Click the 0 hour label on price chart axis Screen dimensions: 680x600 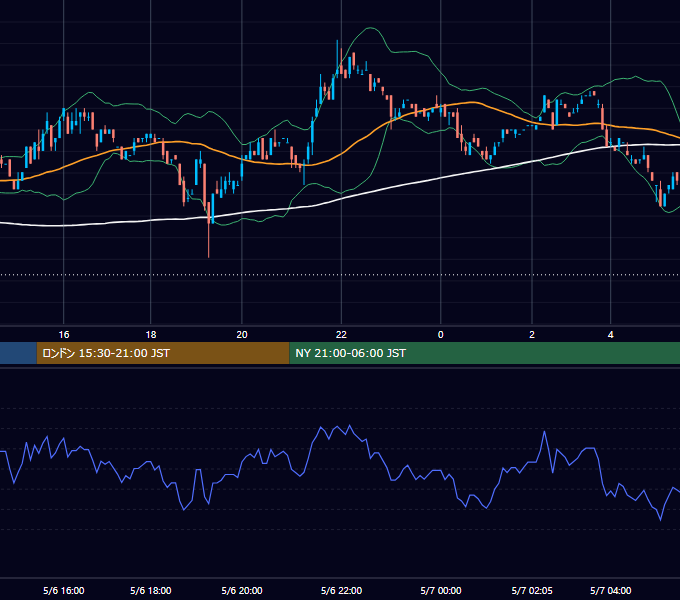tap(441, 335)
